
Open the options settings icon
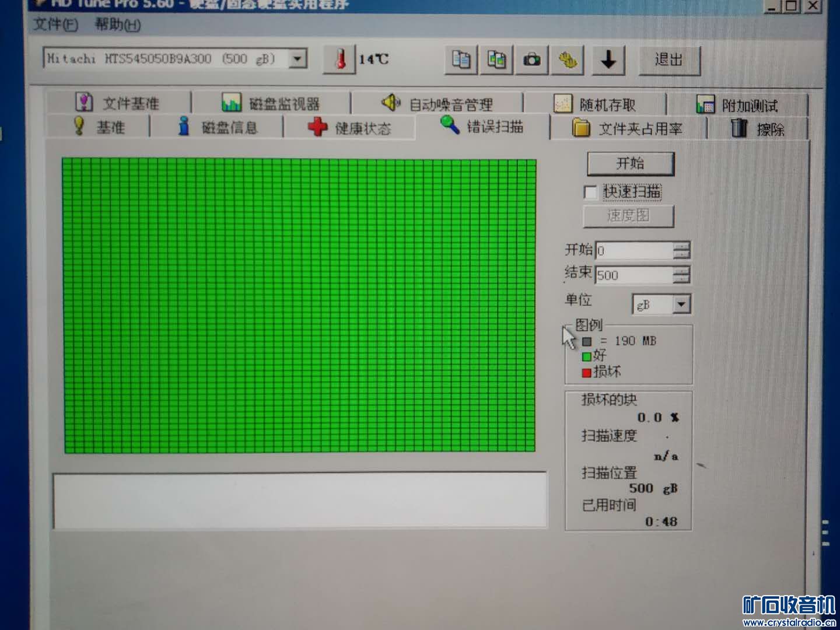(568, 60)
